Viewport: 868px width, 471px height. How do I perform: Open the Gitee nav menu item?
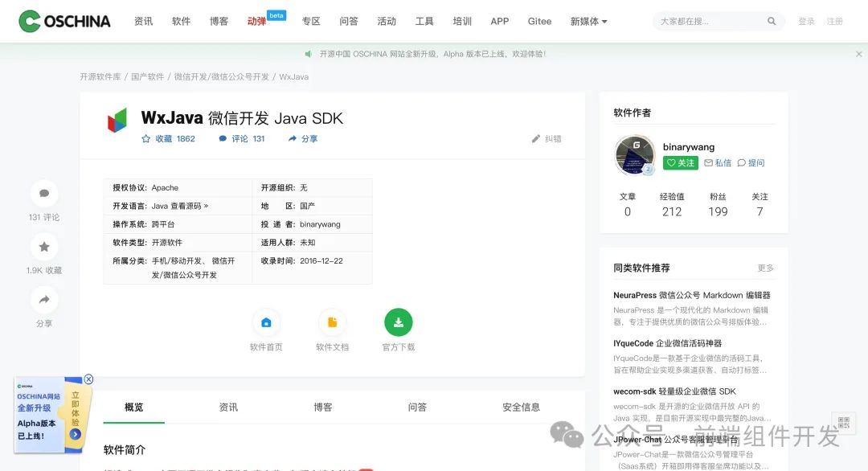540,21
